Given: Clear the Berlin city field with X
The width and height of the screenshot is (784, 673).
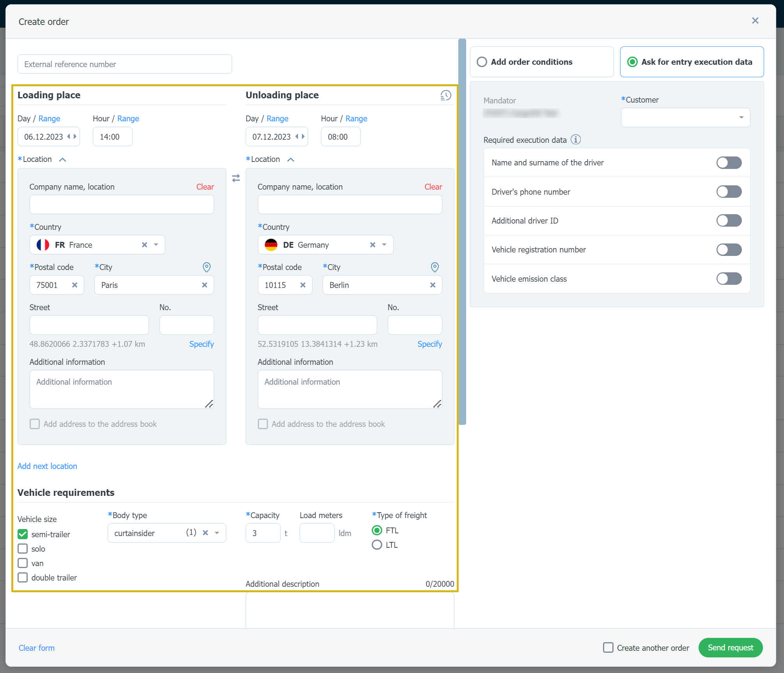Looking at the screenshot, I should tap(433, 285).
